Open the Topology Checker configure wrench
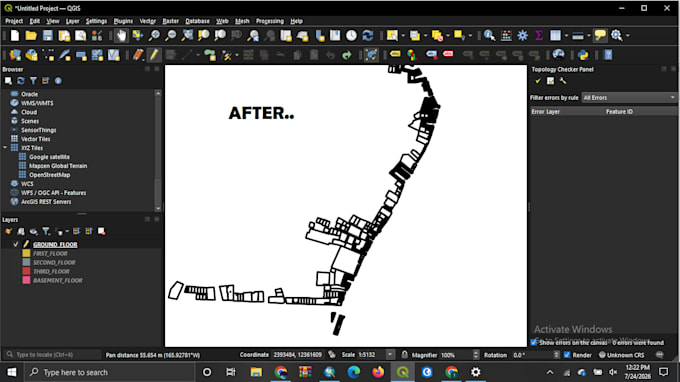Image resolution: width=680 pixels, height=382 pixels. (563, 81)
